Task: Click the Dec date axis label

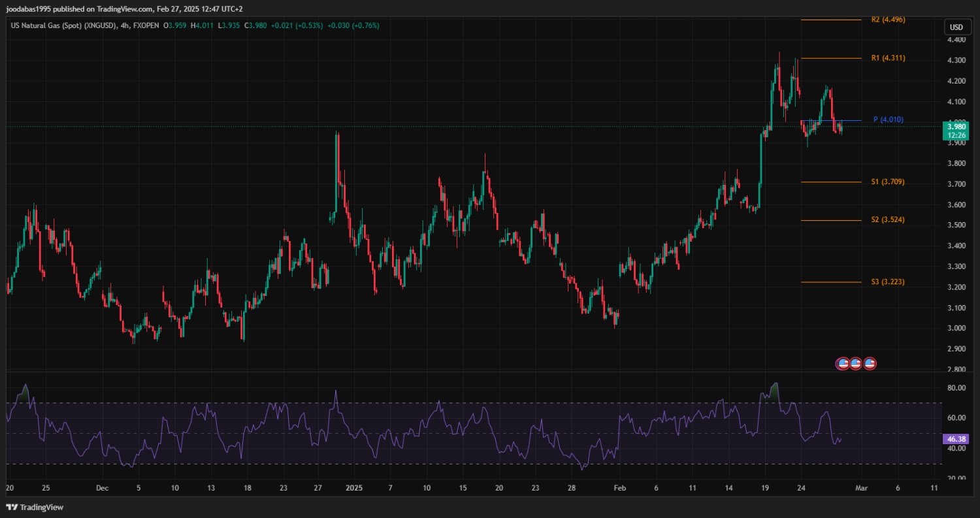Action: pos(102,488)
